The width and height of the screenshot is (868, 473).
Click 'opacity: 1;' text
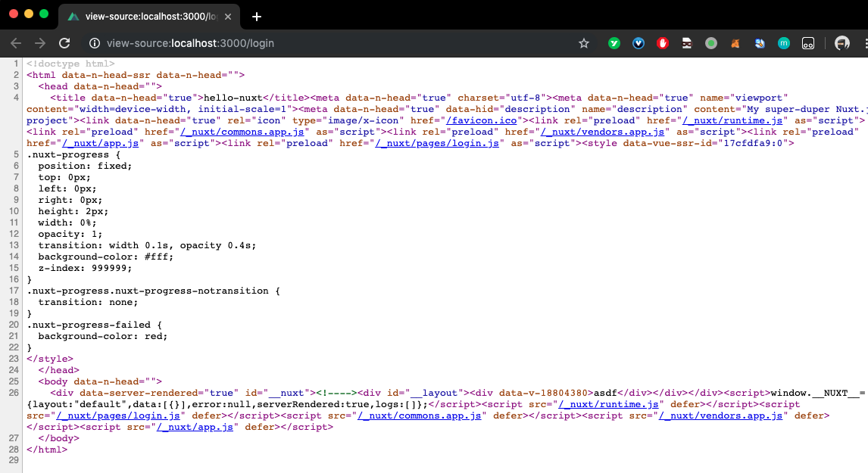click(x=70, y=234)
